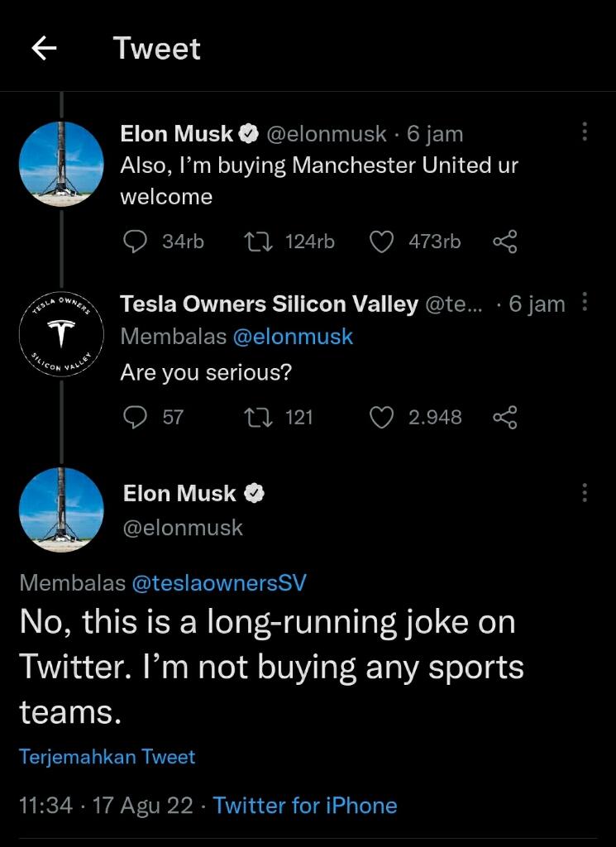Share the "Are you serious?" tweet
The height and width of the screenshot is (847, 616).
(504, 417)
